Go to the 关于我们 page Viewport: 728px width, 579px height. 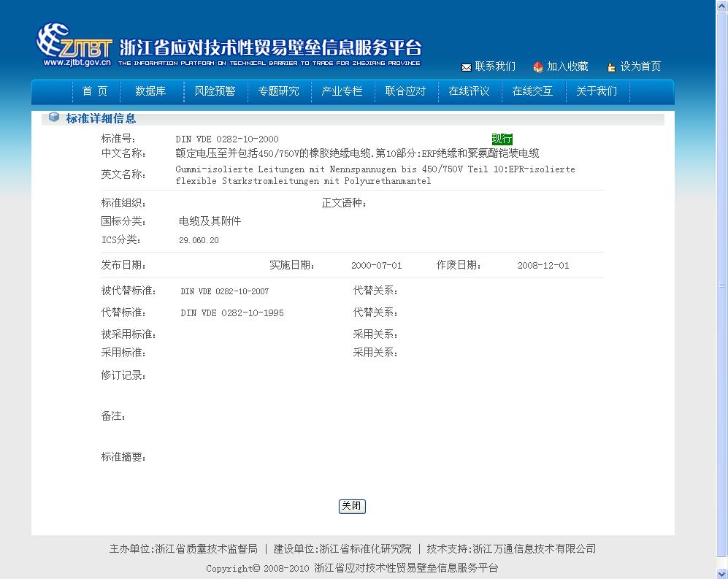pyautogui.click(x=597, y=91)
